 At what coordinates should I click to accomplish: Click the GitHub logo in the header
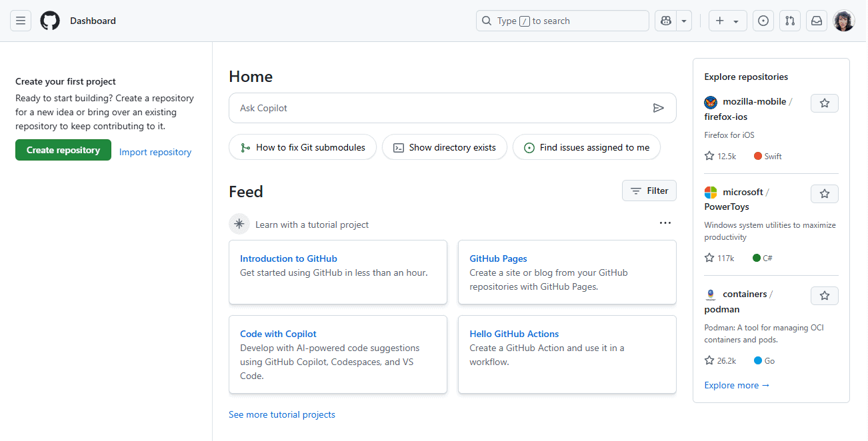[50, 21]
